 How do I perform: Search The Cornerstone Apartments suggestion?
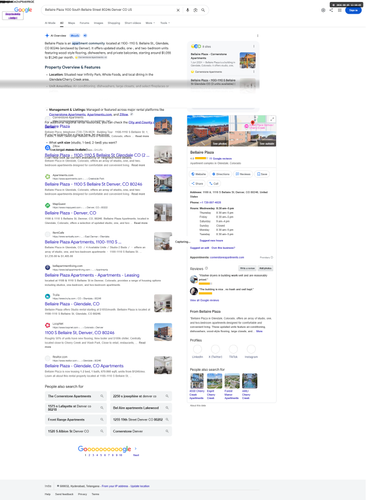point(76,396)
